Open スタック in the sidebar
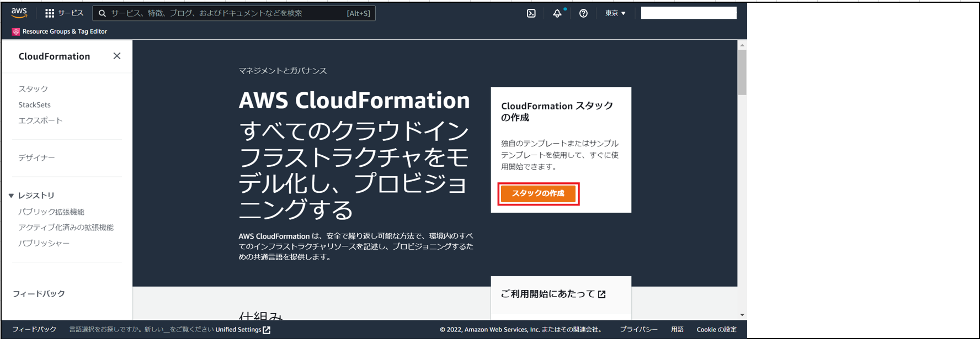The image size is (980, 358). point(33,89)
